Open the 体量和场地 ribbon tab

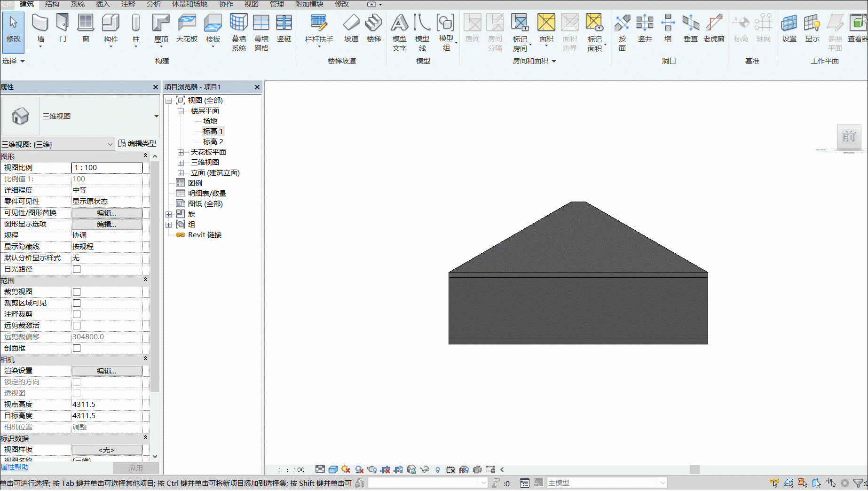(x=189, y=4)
